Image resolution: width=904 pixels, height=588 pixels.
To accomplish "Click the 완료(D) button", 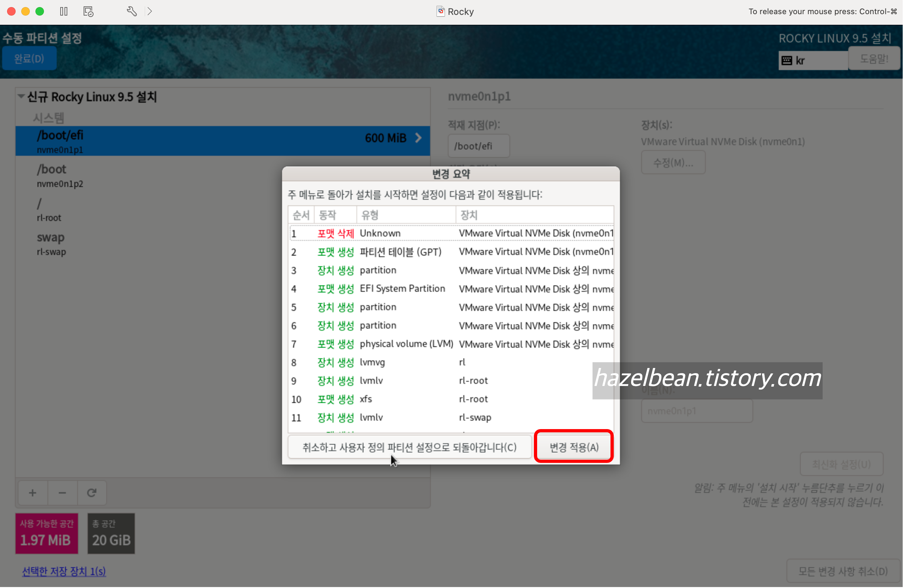I will pos(29,59).
